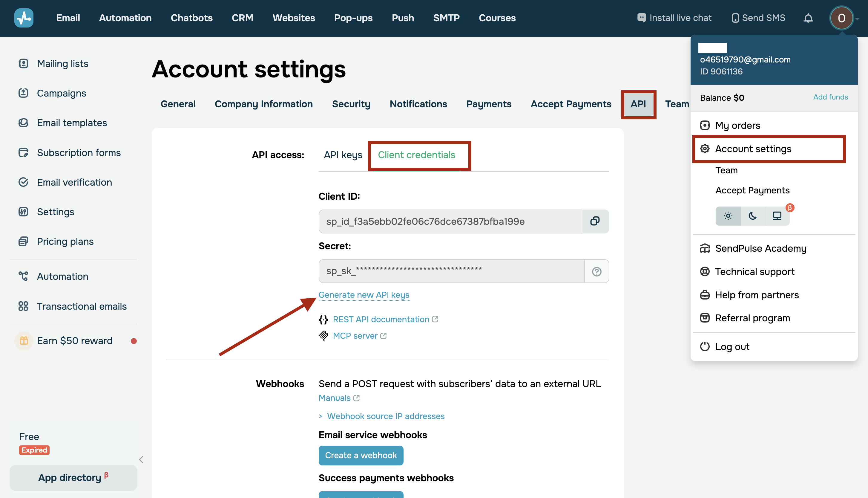Screen dimensions: 868x498
Task: Select system theme monitor icon
Action: coord(777,216)
